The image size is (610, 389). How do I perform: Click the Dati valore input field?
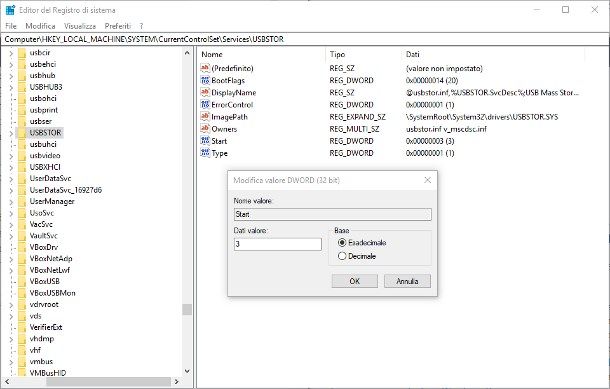coord(278,244)
